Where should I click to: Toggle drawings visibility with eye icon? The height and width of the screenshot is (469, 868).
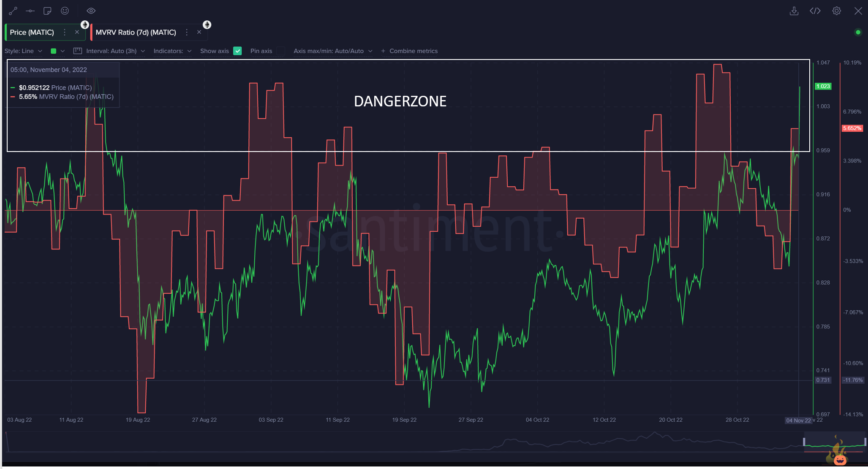pos(91,11)
